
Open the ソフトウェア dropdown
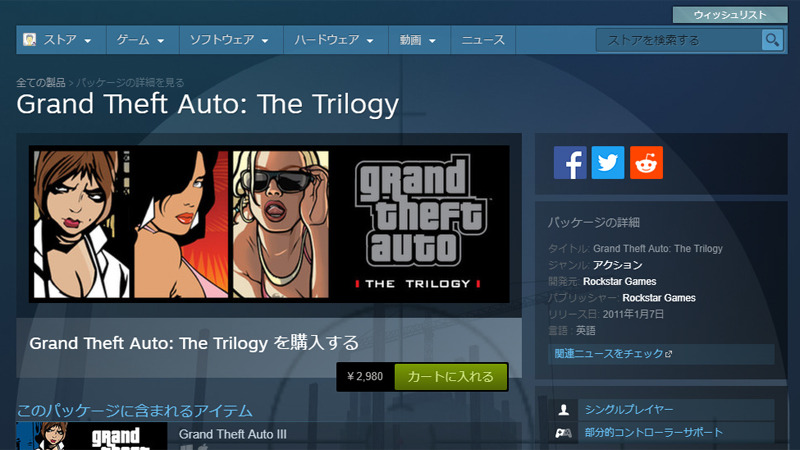pyautogui.click(x=231, y=40)
